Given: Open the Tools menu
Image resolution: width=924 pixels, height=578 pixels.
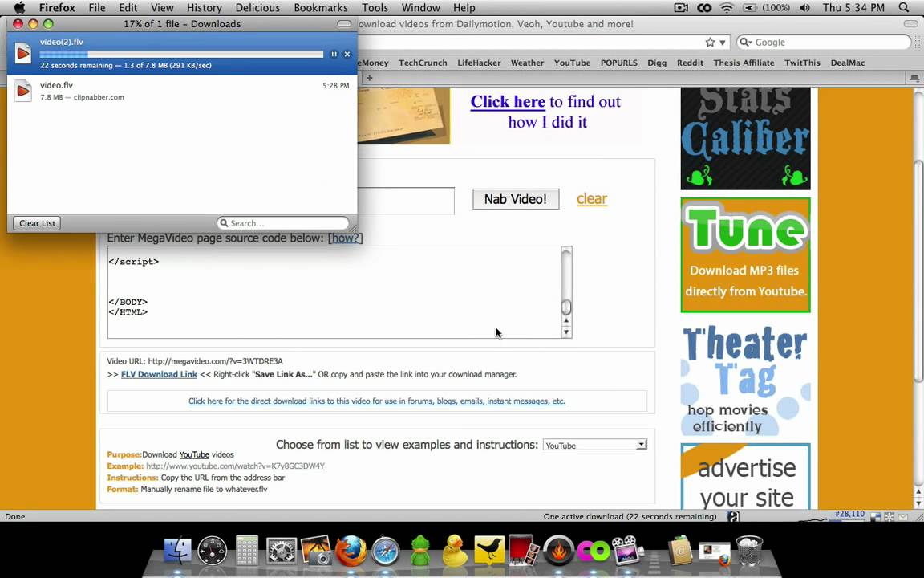Looking at the screenshot, I should pos(375,8).
